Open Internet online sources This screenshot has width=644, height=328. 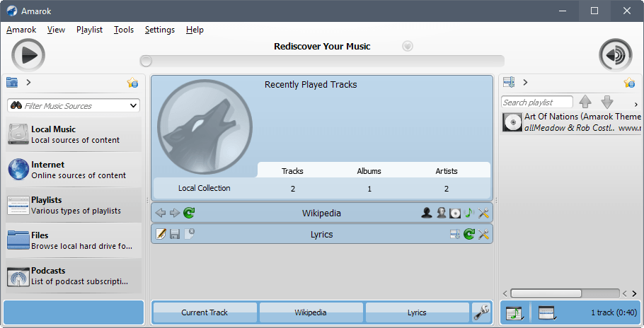tap(74, 170)
